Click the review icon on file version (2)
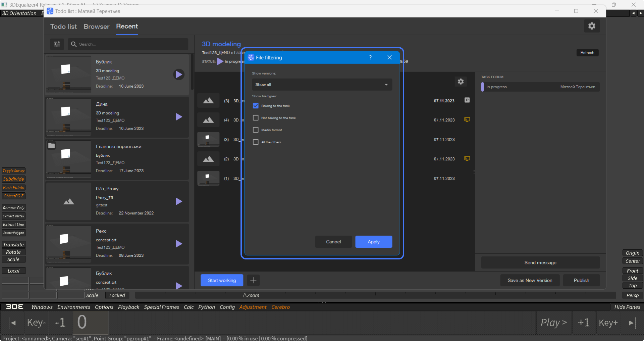 click(x=467, y=158)
